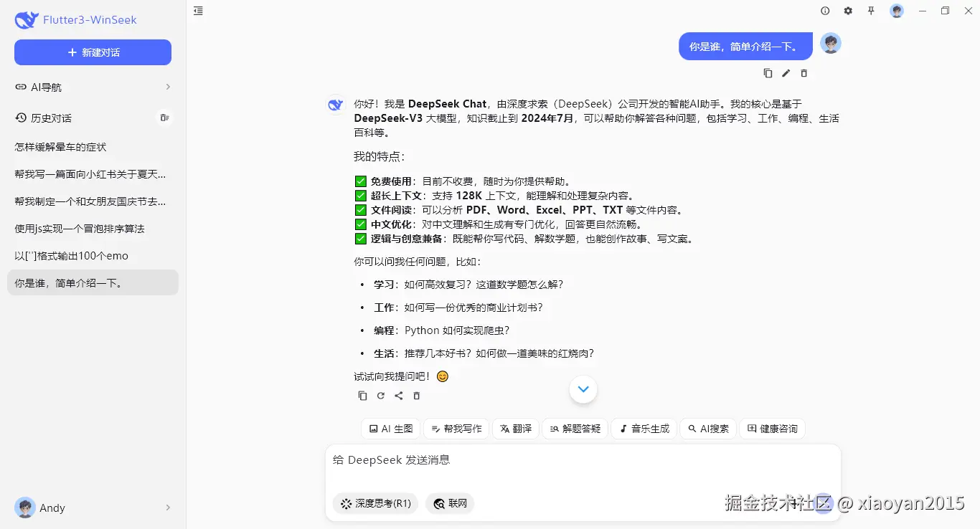Open the AI 生图 feature
The width and height of the screenshot is (980, 529).
390,428
